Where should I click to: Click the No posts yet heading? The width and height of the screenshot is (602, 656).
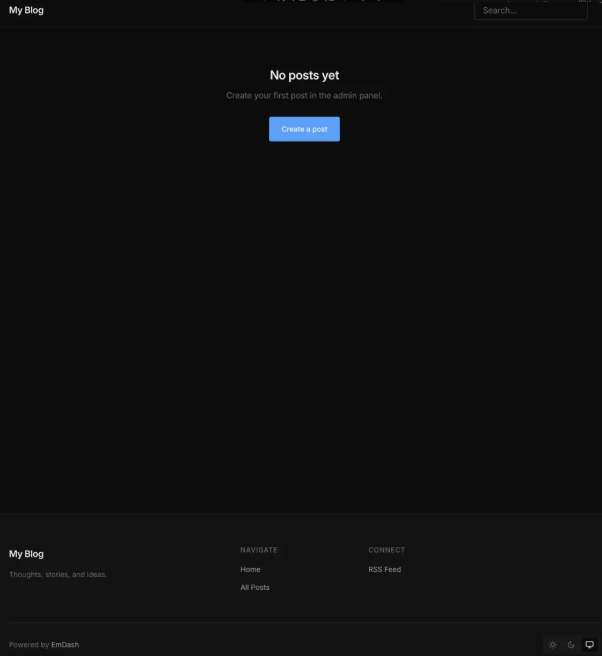click(304, 75)
